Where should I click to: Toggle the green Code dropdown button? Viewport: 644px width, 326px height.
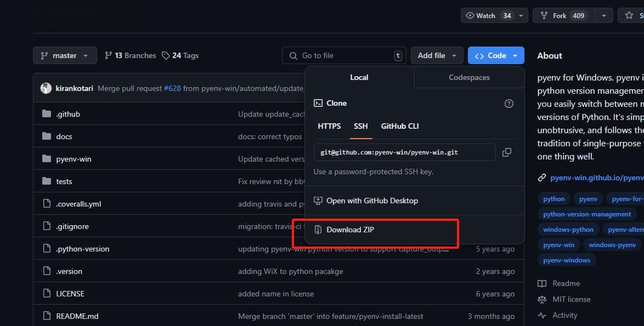496,55
